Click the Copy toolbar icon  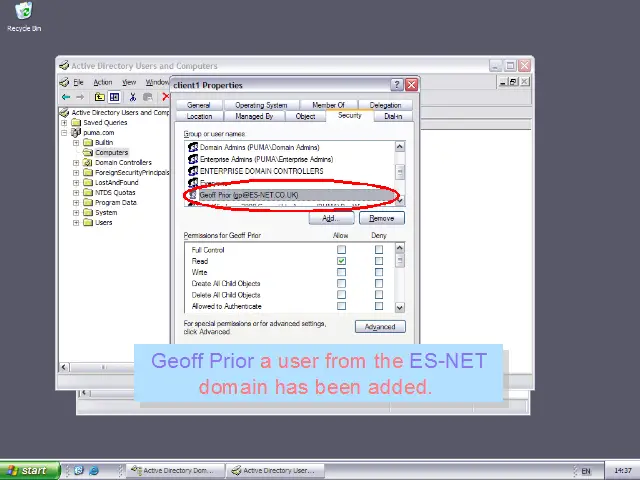[x=148, y=97]
